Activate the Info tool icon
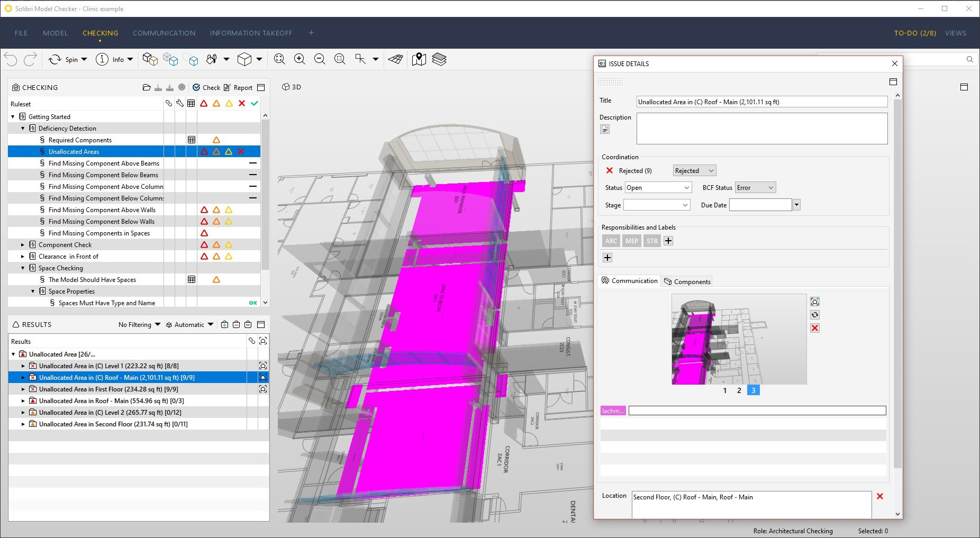This screenshot has height=538, width=980. (x=102, y=59)
